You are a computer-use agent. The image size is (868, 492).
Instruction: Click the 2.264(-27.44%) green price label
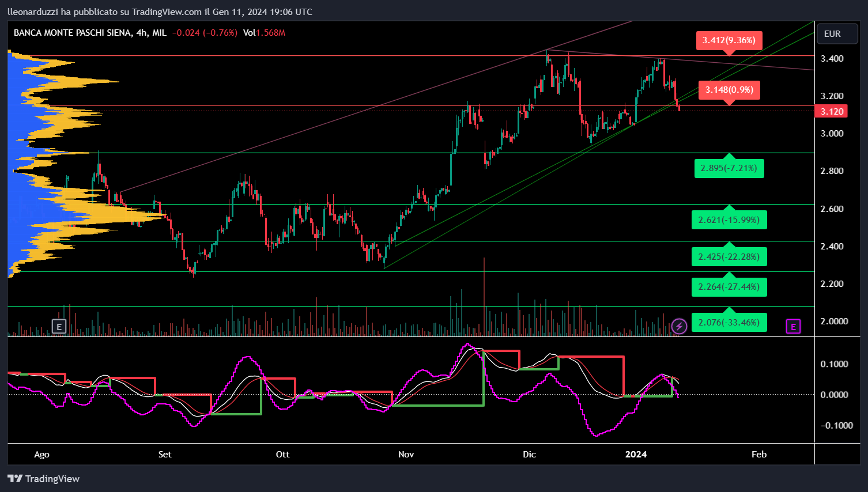pos(729,286)
